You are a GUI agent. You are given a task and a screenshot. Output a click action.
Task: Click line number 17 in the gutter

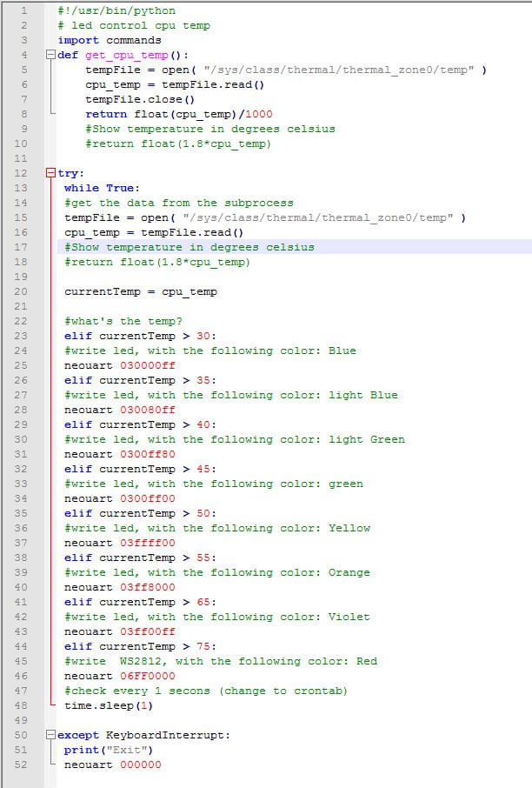(x=21, y=247)
